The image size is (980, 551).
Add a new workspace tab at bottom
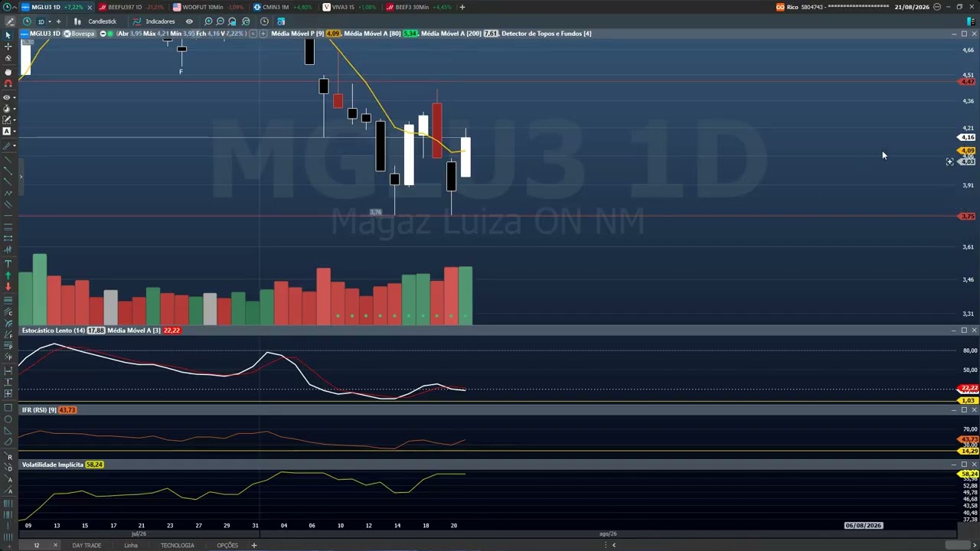coord(254,546)
